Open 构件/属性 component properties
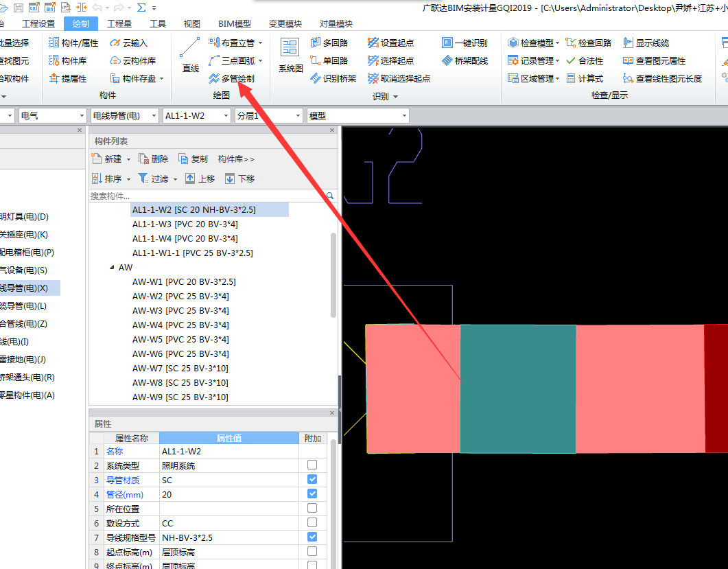The height and width of the screenshot is (569, 728). coord(73,43)
